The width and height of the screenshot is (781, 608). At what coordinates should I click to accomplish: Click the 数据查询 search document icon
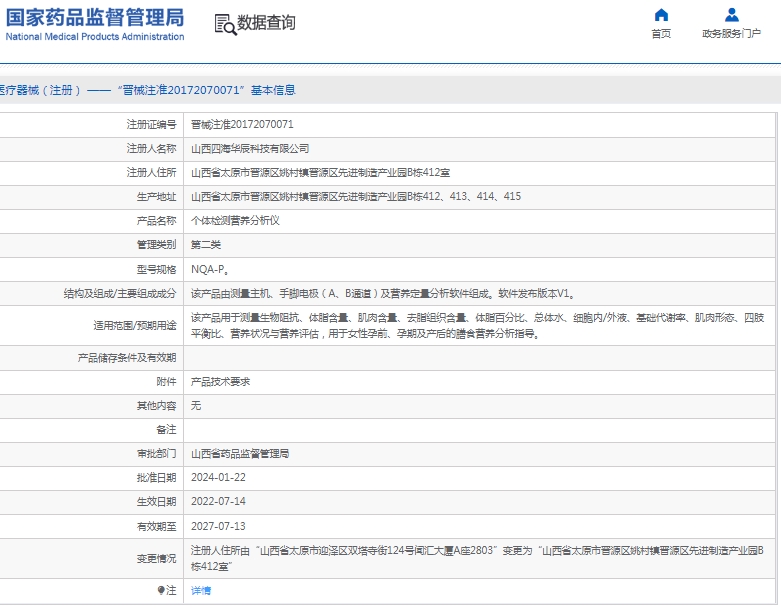[225, 24]
